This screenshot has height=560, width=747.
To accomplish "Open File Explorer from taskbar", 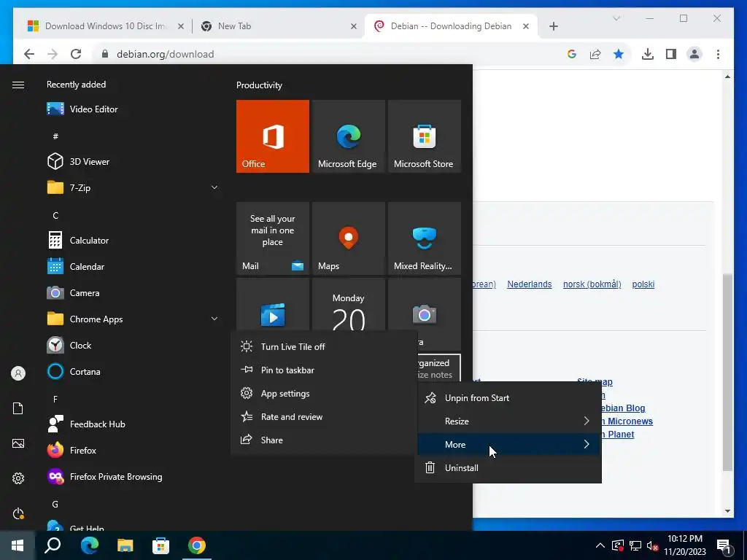I will point(125,545).
